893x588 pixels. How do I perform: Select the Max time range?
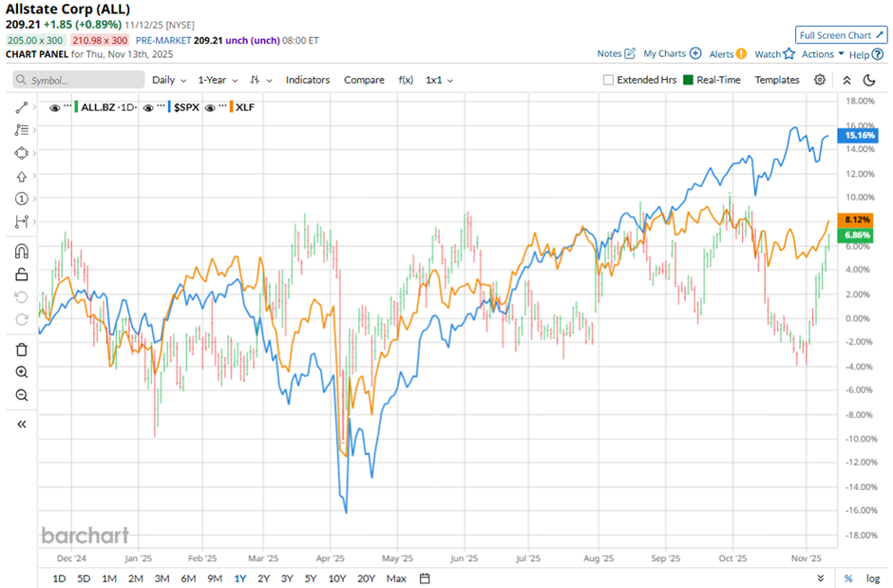click(396, 579)
